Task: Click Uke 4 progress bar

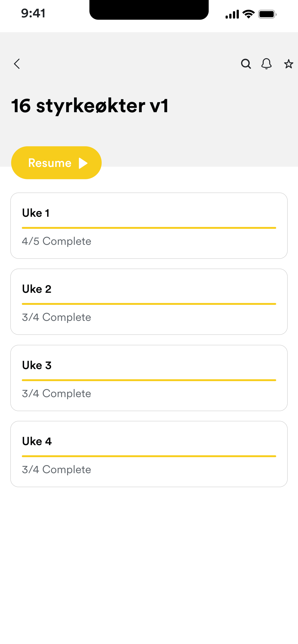Action: (x=149, y=456)
